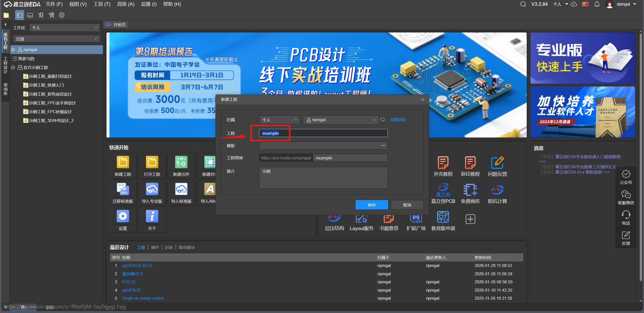Click the 保存 button
The image size is (644, 313).
(x=371, y=205)
